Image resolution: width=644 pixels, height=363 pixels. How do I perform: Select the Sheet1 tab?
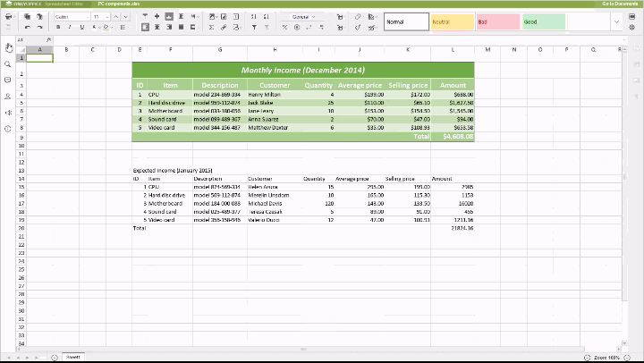pyautogui.click(x=73, y=358)
